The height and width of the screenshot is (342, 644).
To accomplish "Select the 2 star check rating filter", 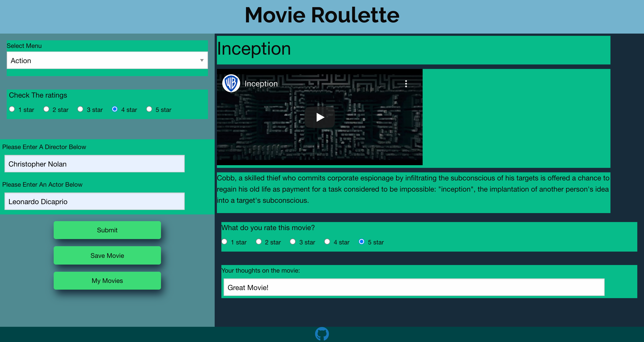I will click(x=46, y=110).
